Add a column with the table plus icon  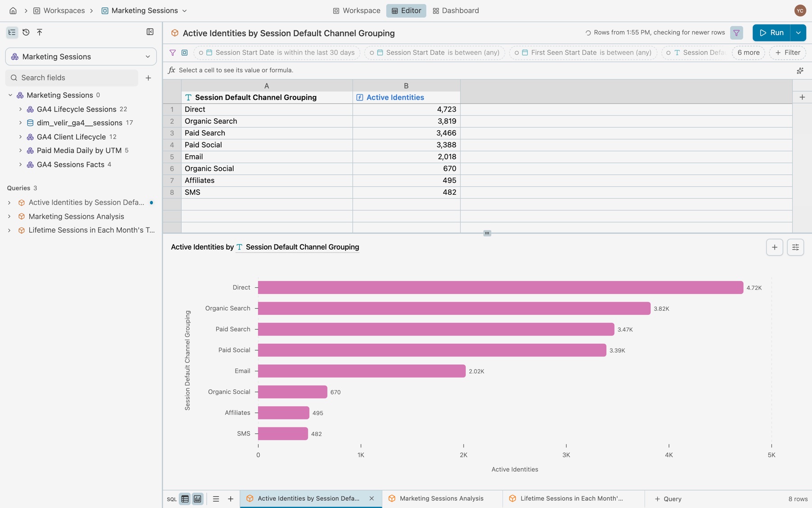pyautogui.click(x=802, y=97)
